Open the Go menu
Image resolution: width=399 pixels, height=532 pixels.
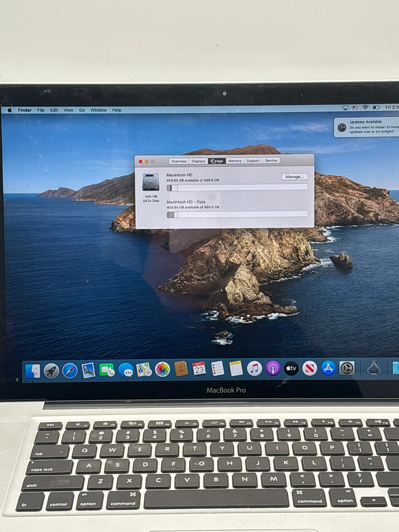[82, 110]
